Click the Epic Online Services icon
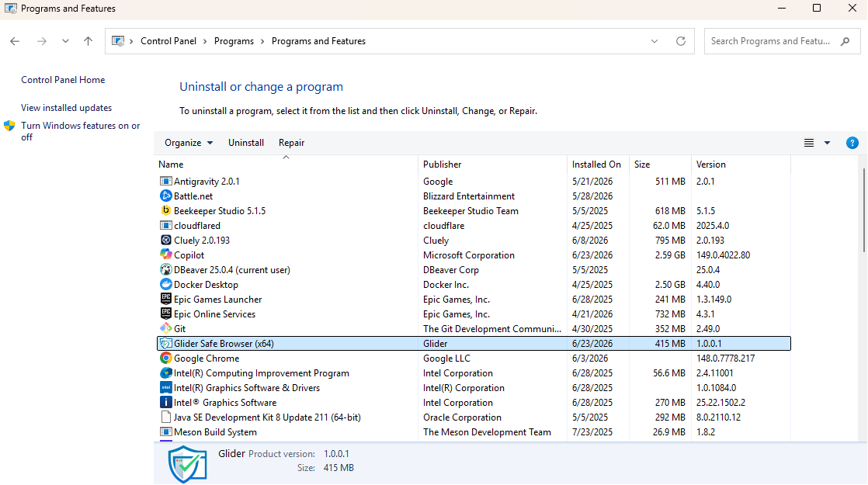This screenshot has width=868, height=485. click(x=165, y=314)
